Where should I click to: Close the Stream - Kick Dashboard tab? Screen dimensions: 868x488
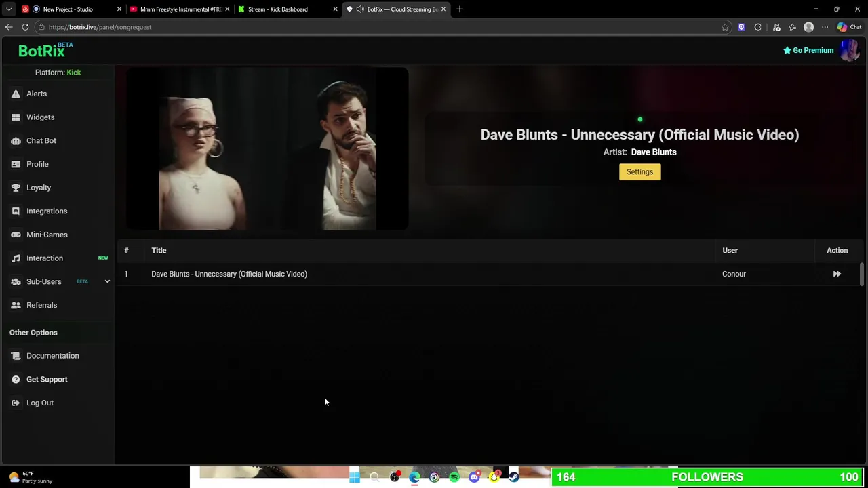coord(335,9)
